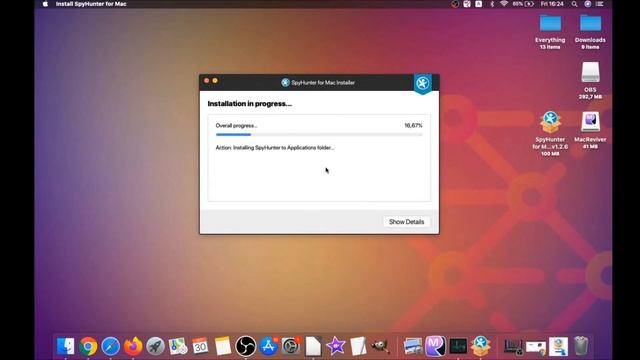The image size is (640, 360).
Task: Open the App Store from the Dock
Action: pyautogui.click(x=268, y=346)
